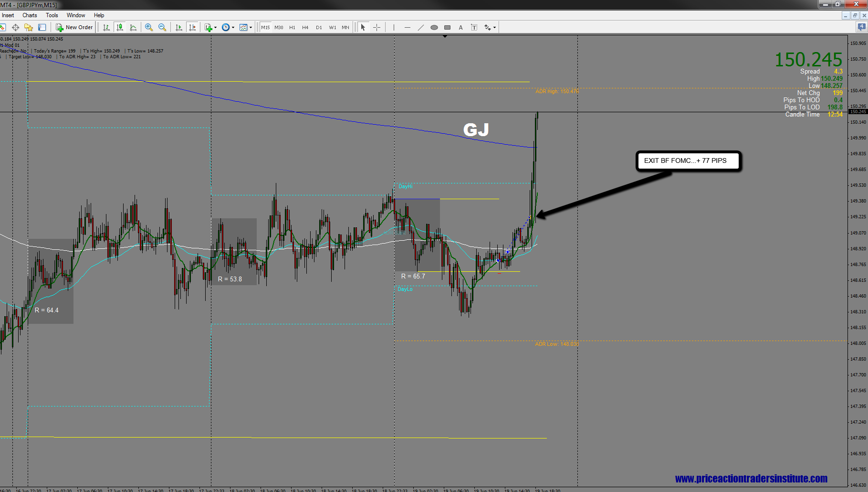Select the M30 timeframe
This screenshot has height=492, width=868.
pos(279,27)
